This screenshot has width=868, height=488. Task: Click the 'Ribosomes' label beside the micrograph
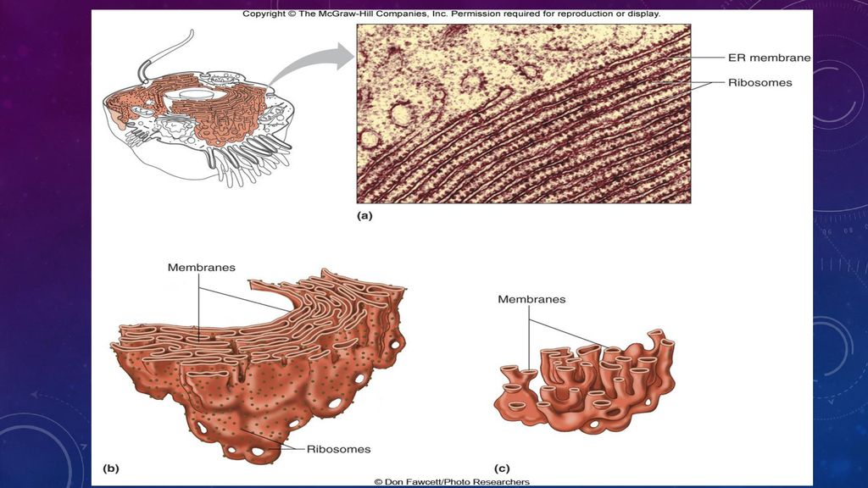click(759, 83)
